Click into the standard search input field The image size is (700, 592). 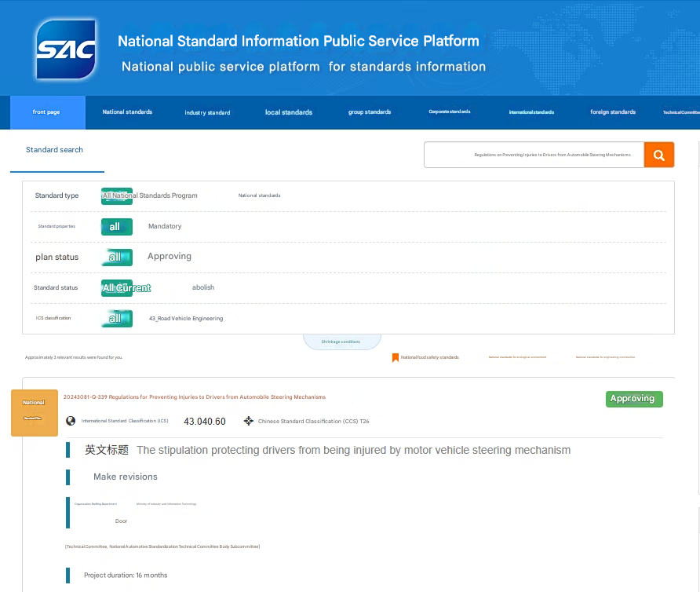(x=534, y=155)
